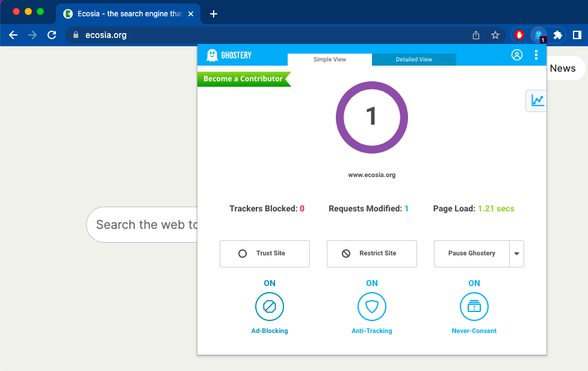Go forward to the next page

point(32,35)
